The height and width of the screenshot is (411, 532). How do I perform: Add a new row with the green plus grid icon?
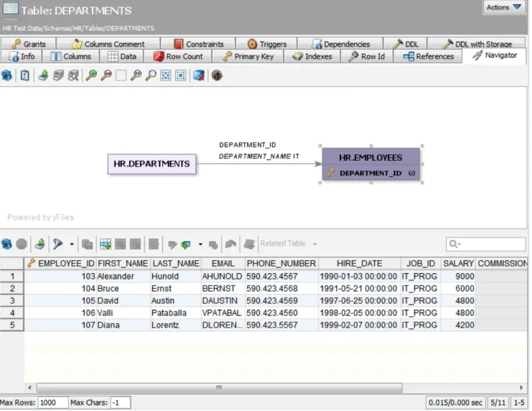pyautogui.click(x=105, y=244)
